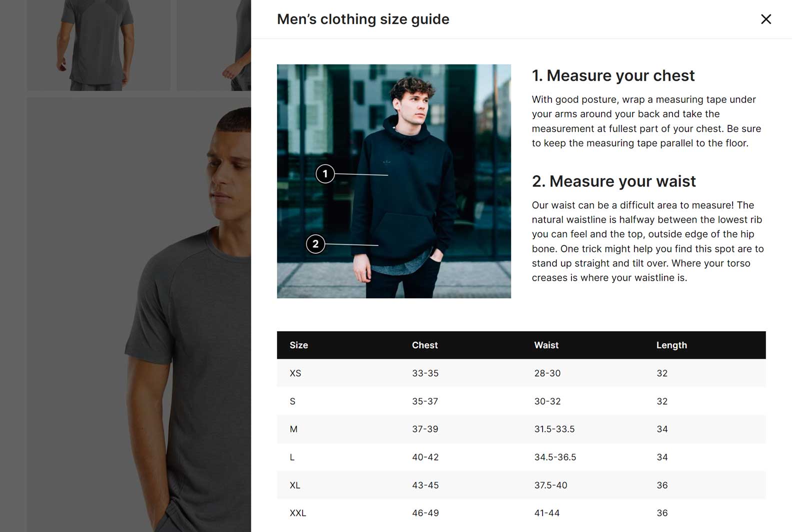
Task: Click the M size row label
Action: click(x=293, y=429)
